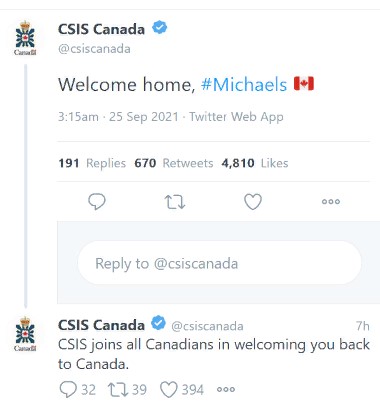Like the follow-up tweet with 394 likes
The width and height of the screenshot is (380, 408).
tap(169, 389)
